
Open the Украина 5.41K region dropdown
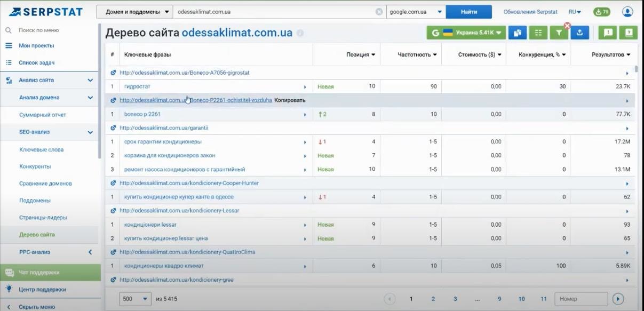coord(466,33)
